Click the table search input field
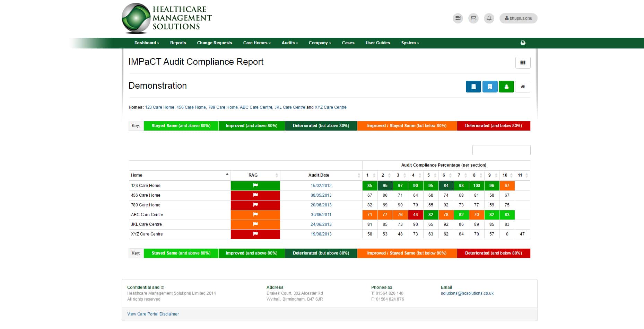Viewport: 644px width, 329px height. point(501,150)
